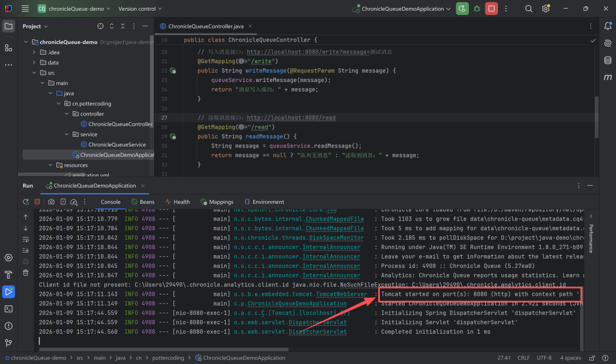This screenshot has height=364, width=616.
Task: Open the Structure tool window icon
Action: 9,48
